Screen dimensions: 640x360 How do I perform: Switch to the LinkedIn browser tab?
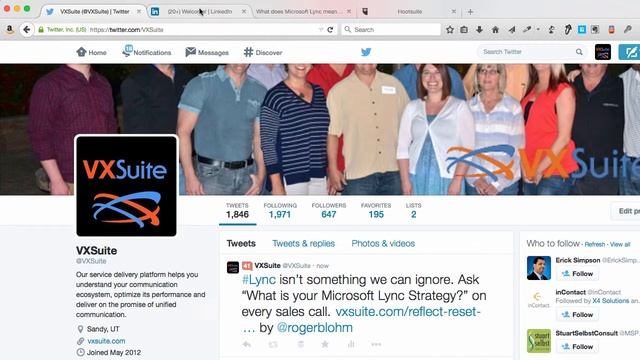click(x=198, y=12)
